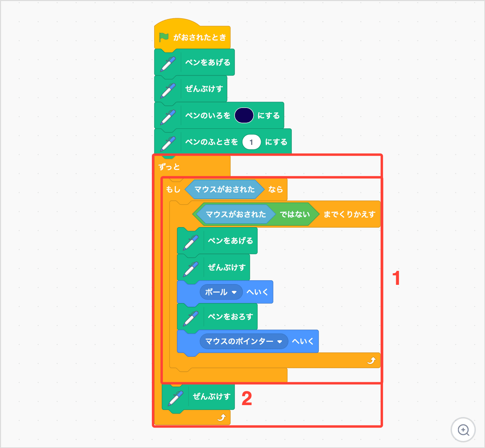The height and width of the screenshot is (448, 485).
Task: Select the ではない operator block
Action: 295,214
